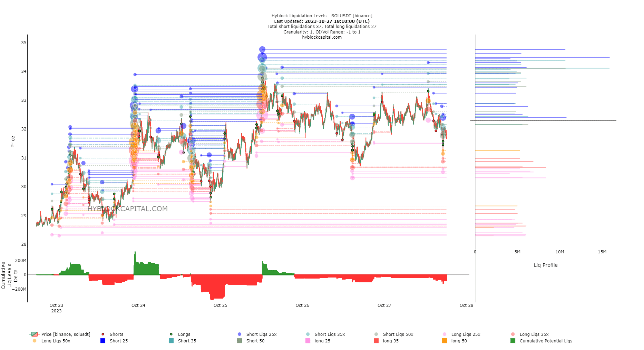Click the Hyblock Liquidation Levels chart title
This screenshot has height=350, width=644.
[322, 16]
